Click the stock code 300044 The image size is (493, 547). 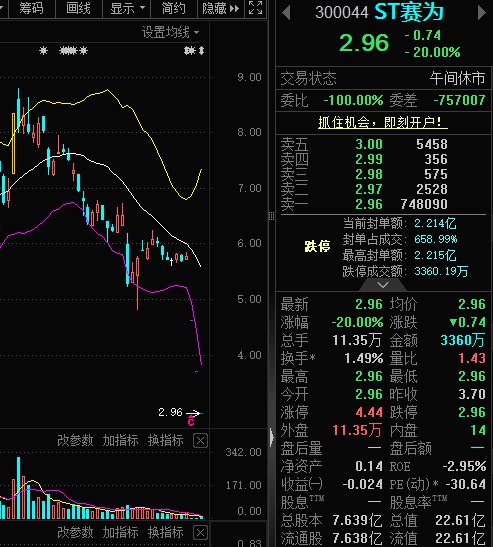pyautogui.click(x=342, y=13)
